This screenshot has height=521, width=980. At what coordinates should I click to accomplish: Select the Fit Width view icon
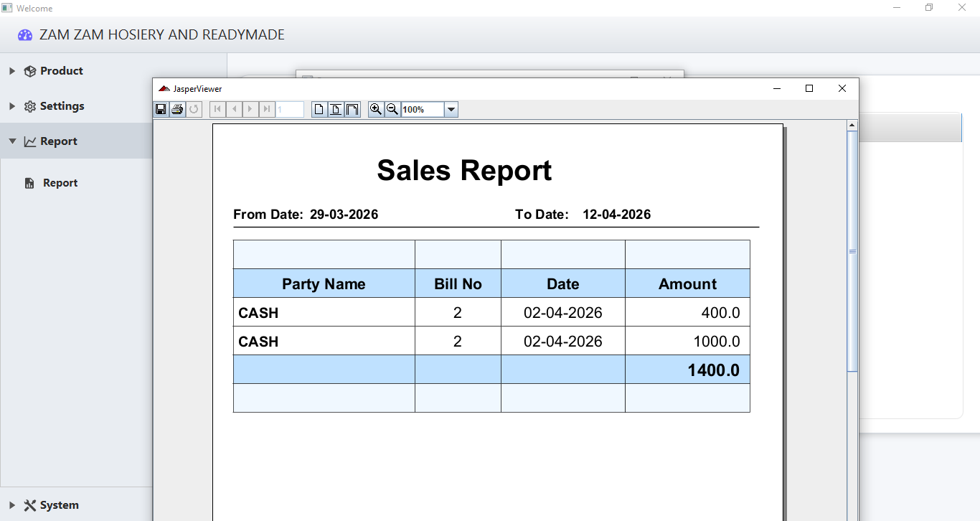coord(352,109)
